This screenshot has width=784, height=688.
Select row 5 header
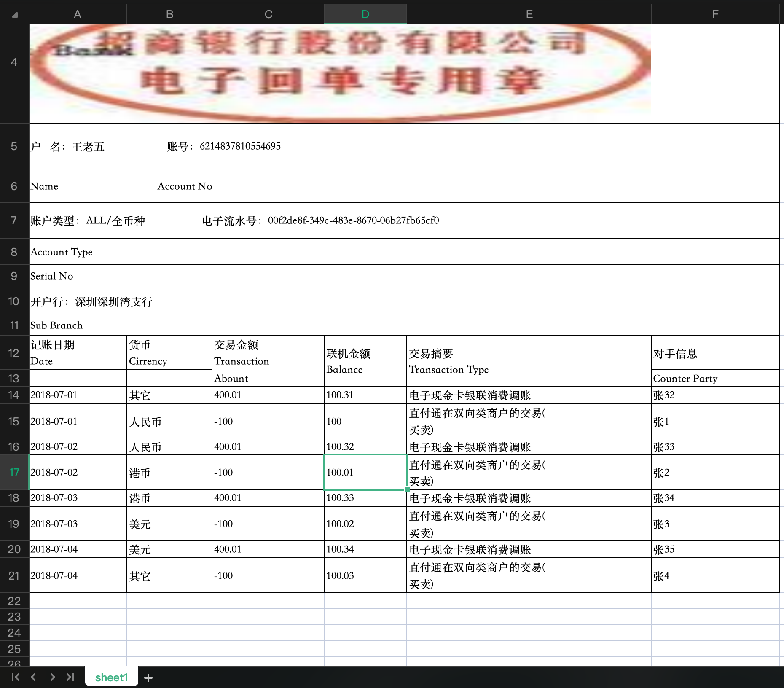click(14, 146)
